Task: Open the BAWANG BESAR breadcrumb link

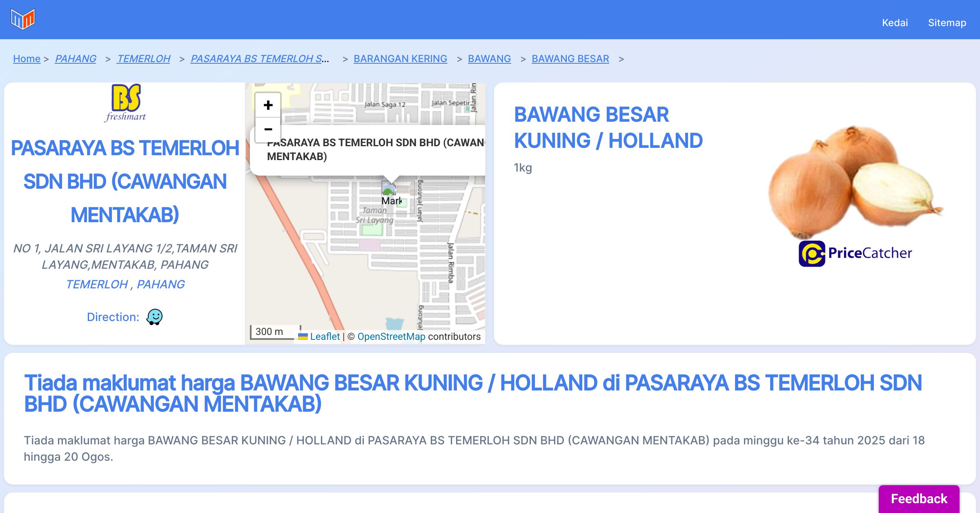Action: pos(570,59)
